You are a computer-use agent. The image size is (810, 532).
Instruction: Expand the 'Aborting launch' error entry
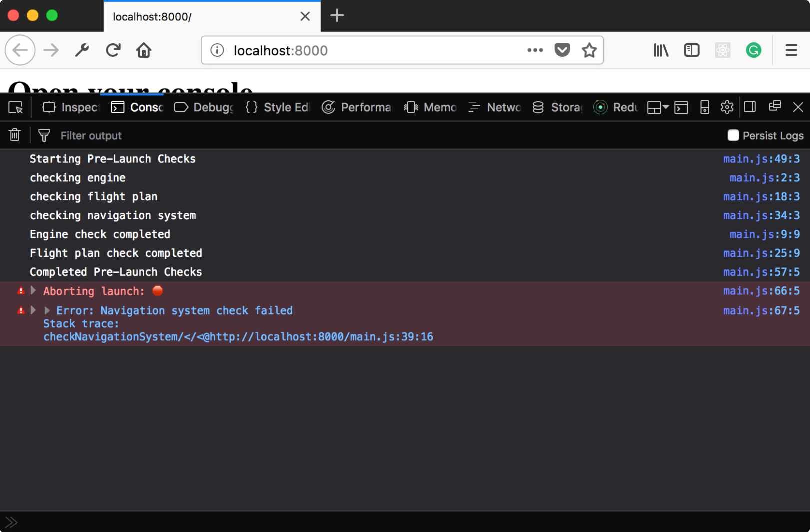(33, 290)
